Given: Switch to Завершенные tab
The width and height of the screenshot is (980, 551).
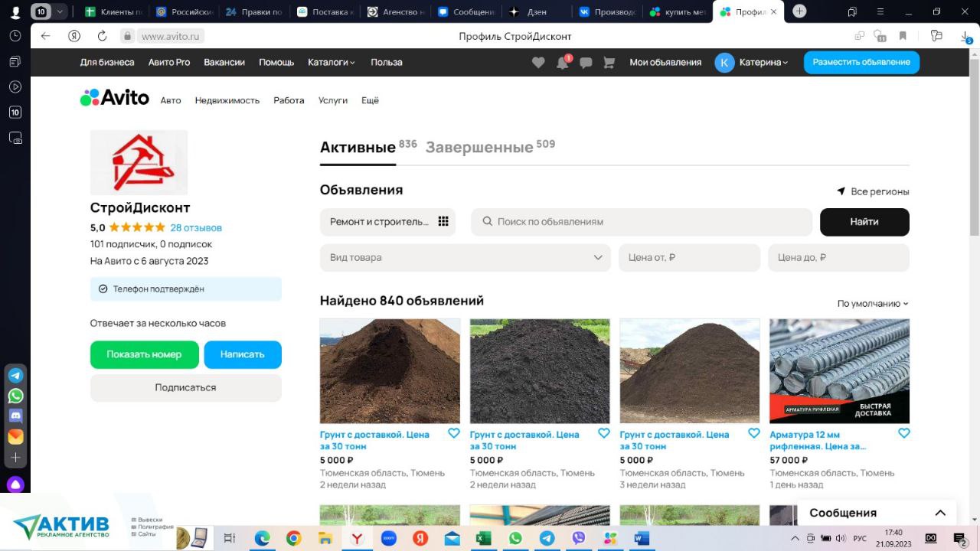Looking at the screenshot, I should 479,147.
